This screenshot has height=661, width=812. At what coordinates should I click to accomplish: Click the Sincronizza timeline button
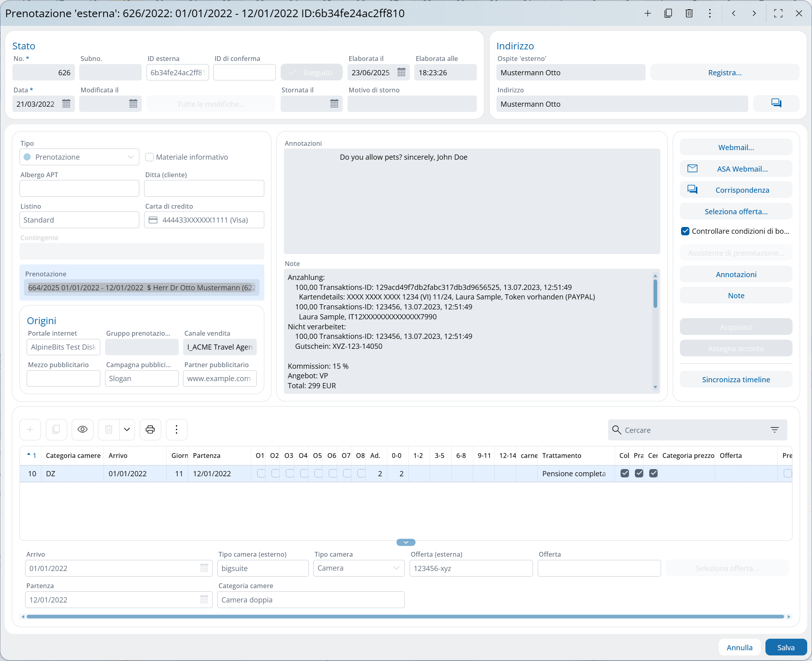point(736,379)
